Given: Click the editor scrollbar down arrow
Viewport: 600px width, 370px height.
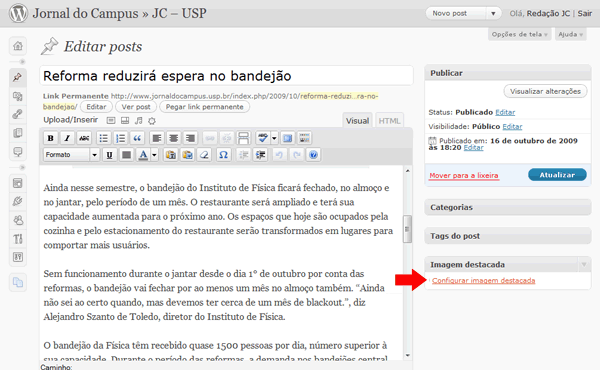Looking at the screenshot, I should click(408, 355).
